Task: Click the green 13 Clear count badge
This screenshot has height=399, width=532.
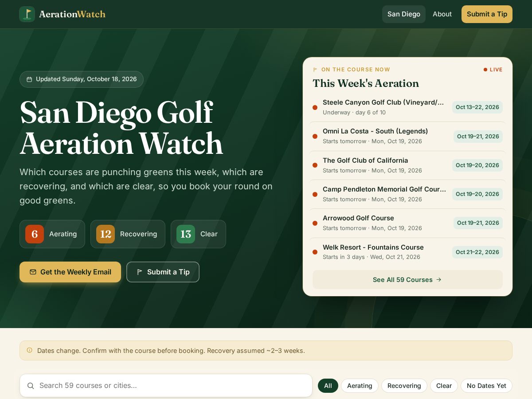Action: coord(186,234)
